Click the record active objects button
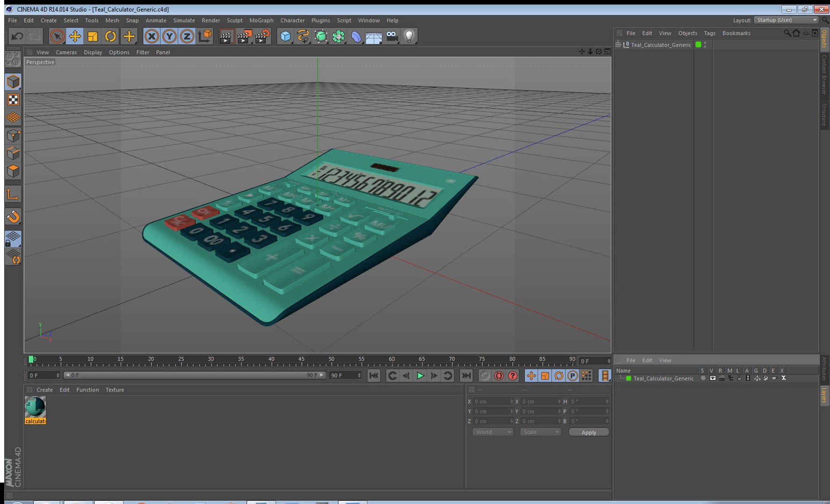This screenshot has height=504, width=830. click(x=485, y=376)
